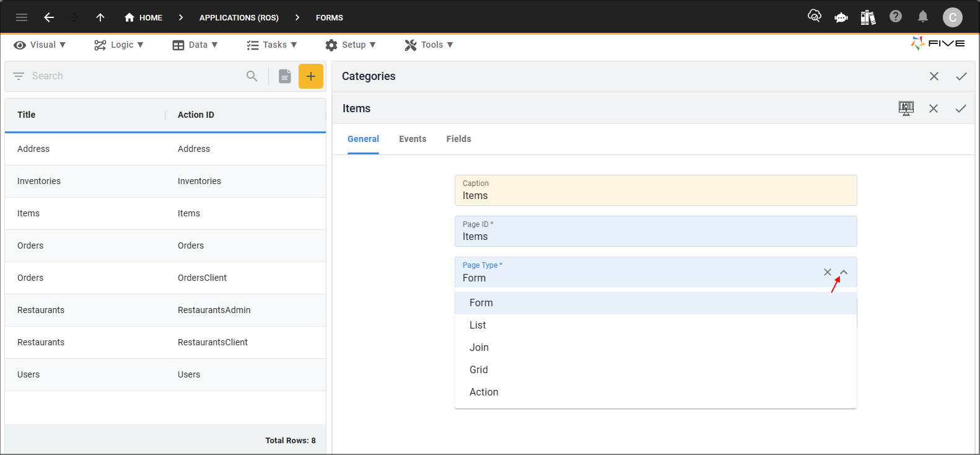Open the user avatar C
This screenshot has height=455, width=980.
coord(953,17)
